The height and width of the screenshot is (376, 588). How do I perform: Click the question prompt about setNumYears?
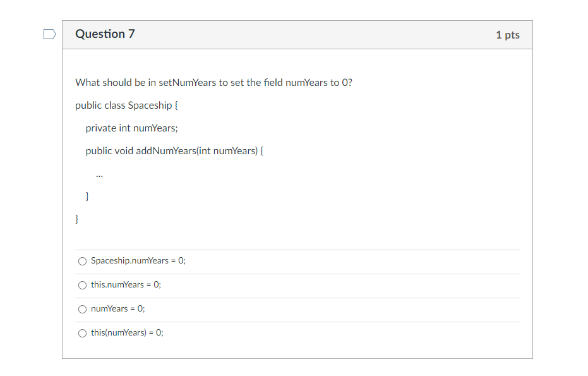tap(213, 82)
